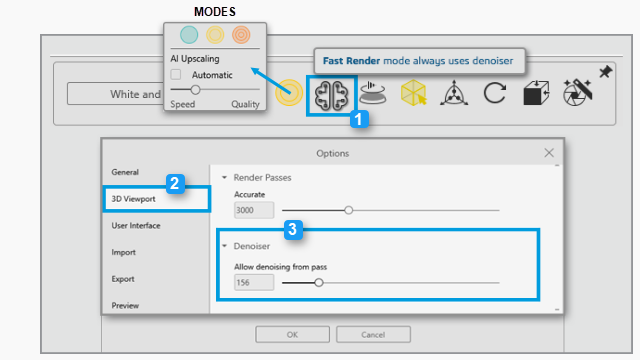Viewport: 640px width, 360px height.
Task: Select the teal Fast Render mode
Action: pos(189,35)
